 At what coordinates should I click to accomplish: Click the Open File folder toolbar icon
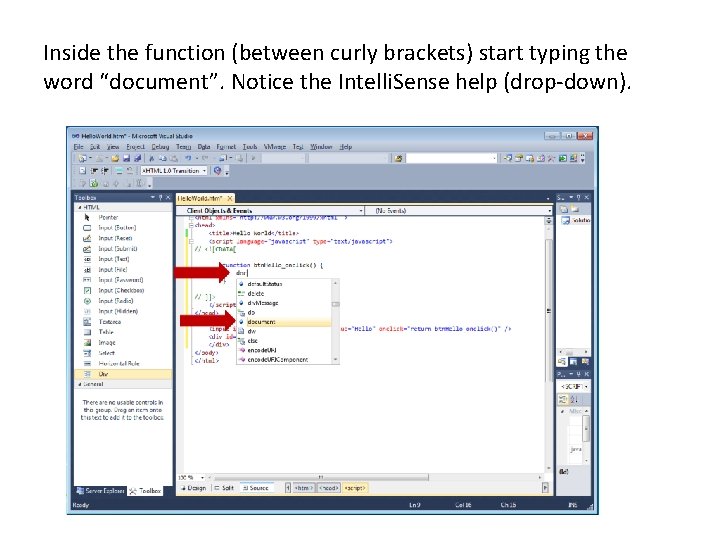tap(115, 158)
